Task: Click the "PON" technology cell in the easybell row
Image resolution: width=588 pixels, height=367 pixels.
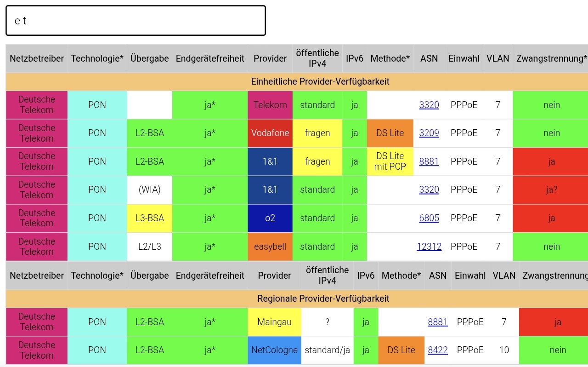Action: 97,247
